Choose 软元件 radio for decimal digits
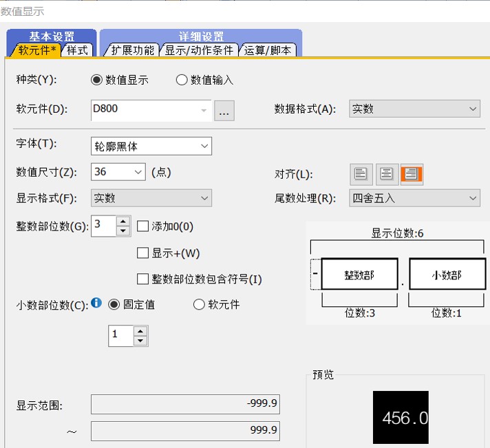 (200, 304)
